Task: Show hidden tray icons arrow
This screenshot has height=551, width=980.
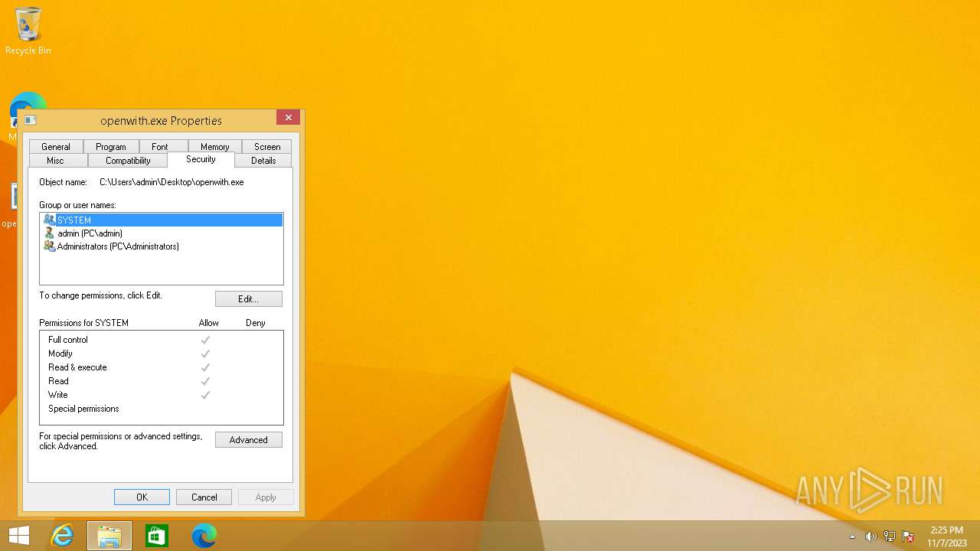Action: click(852, 536)
